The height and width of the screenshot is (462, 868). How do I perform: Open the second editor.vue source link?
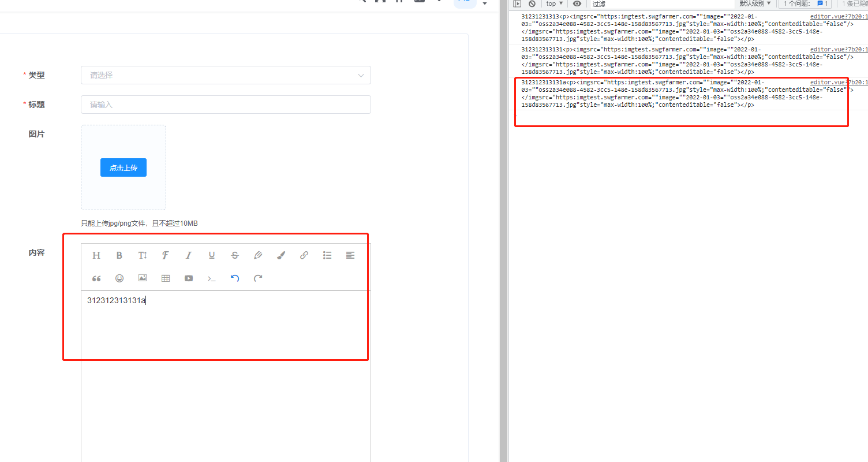click(839, 50)
